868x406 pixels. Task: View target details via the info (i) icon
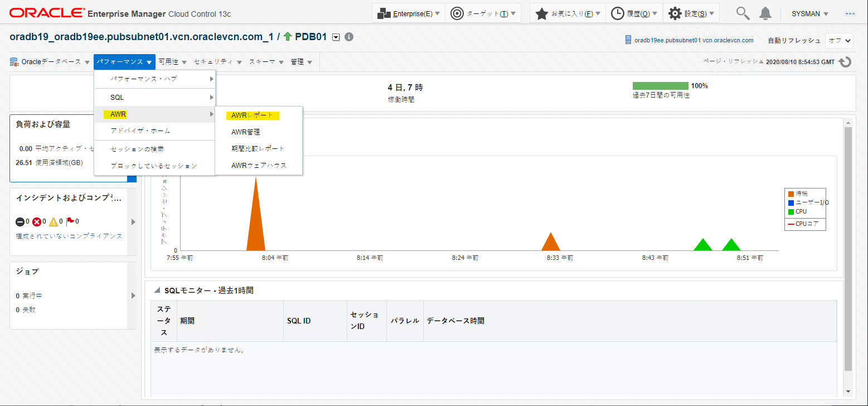pos(348,37)
